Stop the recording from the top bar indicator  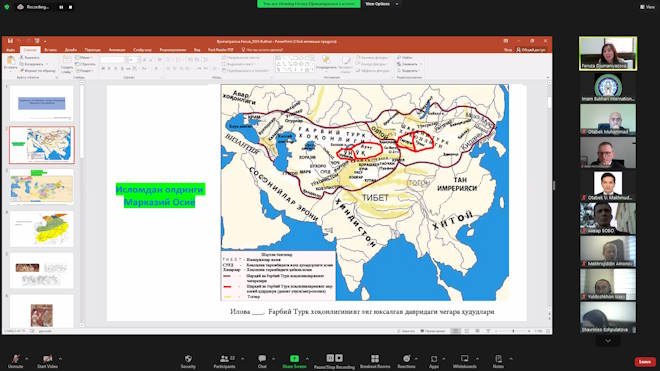click(x=70, y=7)
